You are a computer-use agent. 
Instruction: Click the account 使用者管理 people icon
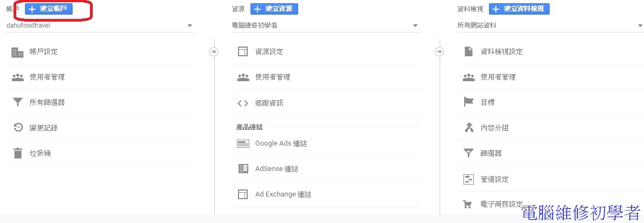[x=18, y=77]
